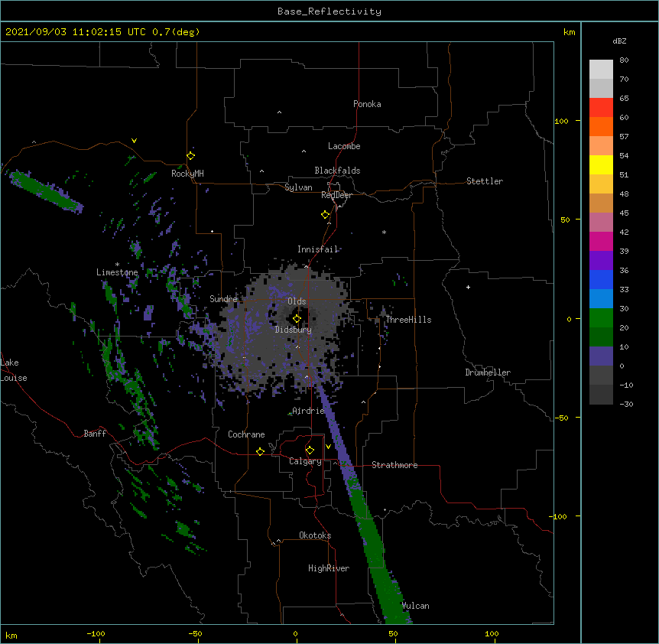Screen dimensions: 659x644
Task: Click the Okotoks label
Action: [x=315, y=535]
